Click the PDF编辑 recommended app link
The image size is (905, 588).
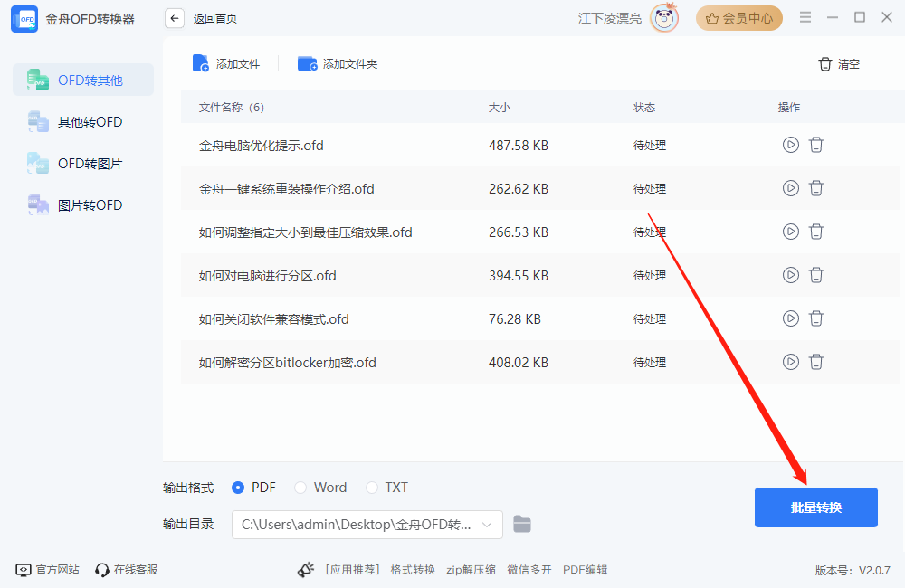(x=586, y=570)
